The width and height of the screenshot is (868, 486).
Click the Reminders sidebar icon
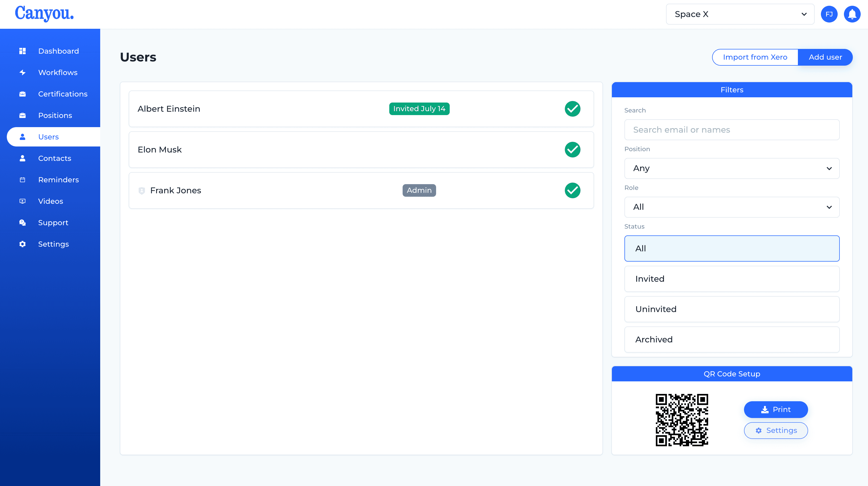(22, 179)
